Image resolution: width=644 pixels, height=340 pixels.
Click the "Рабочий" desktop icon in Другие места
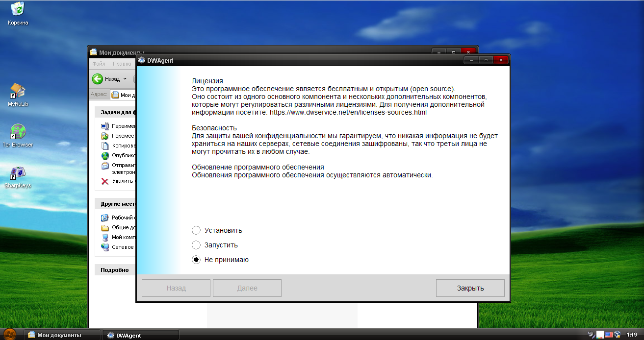point(104,218)
